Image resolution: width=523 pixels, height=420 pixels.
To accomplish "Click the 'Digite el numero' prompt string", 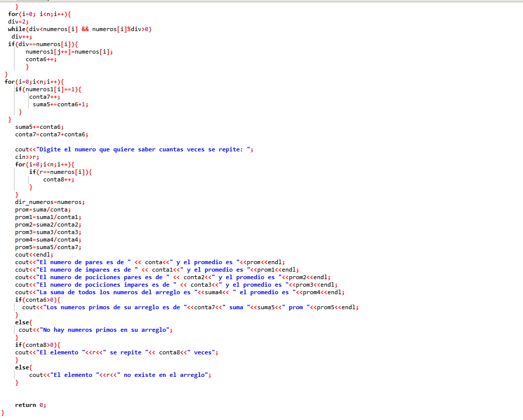I will 145,149.
